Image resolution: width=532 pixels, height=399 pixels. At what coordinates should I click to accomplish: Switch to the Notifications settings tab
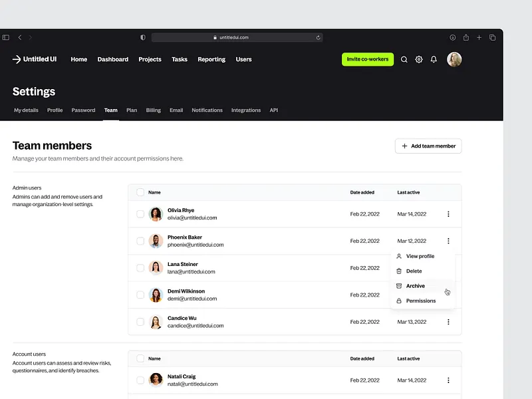(x=207, y=110)
